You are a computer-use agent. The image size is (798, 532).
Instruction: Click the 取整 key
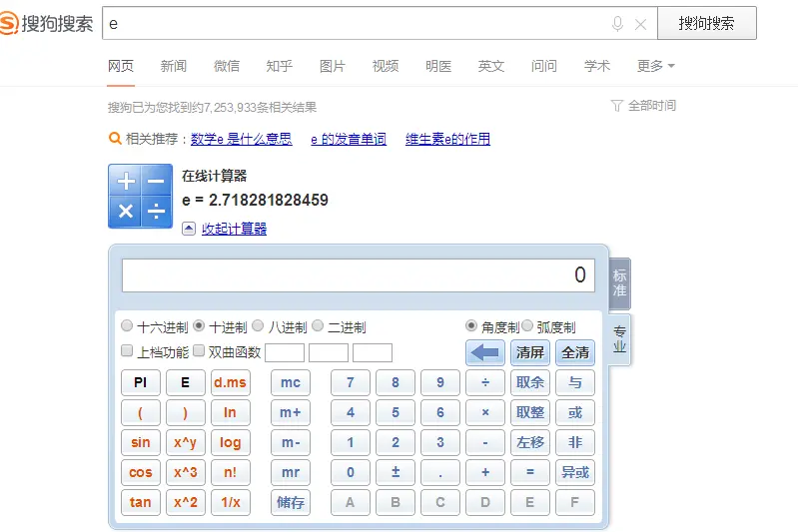pyautogui.click(x=529, y=412)
